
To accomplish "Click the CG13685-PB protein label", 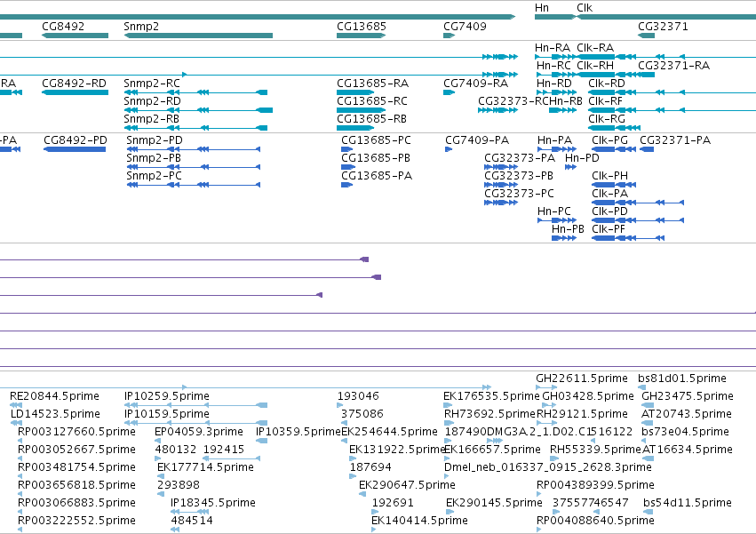I will pyautogui.click(x=376, y=158).
